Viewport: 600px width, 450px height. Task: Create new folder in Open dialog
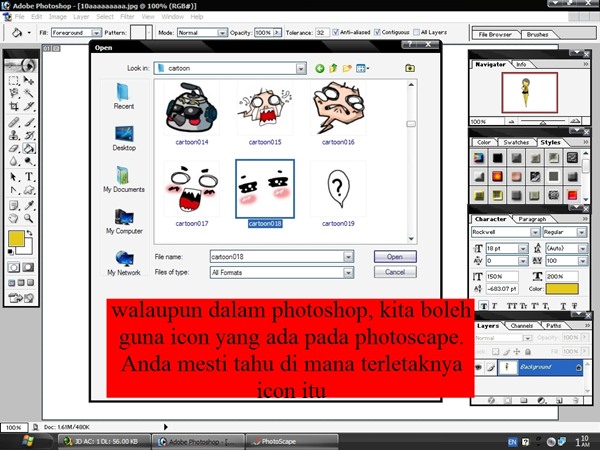point(347,68)
